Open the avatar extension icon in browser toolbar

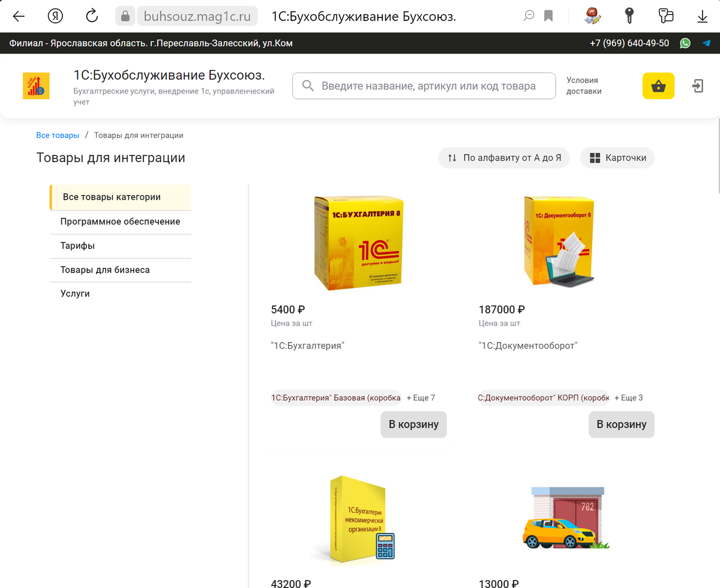pyautogui.click(x=593, y=16)
